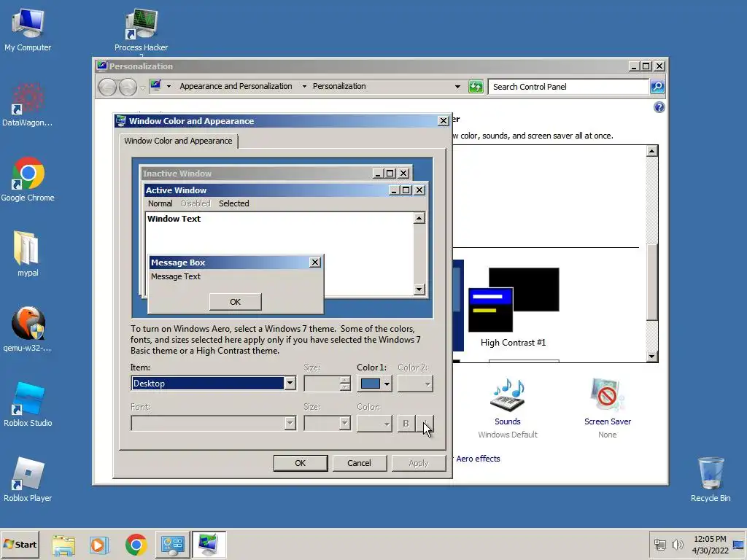The image size is (747, 560).
Task: Refresh the Personalization page
Action: pos(476,87)
